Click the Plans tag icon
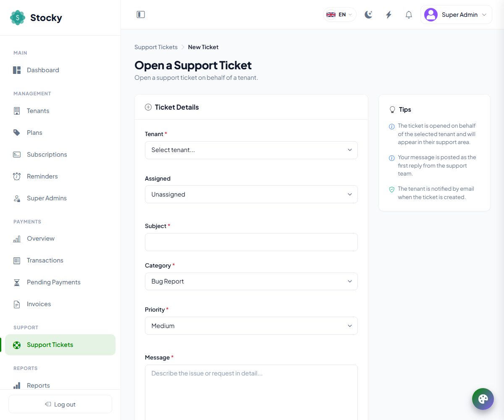504x420 pixels. 17,133
